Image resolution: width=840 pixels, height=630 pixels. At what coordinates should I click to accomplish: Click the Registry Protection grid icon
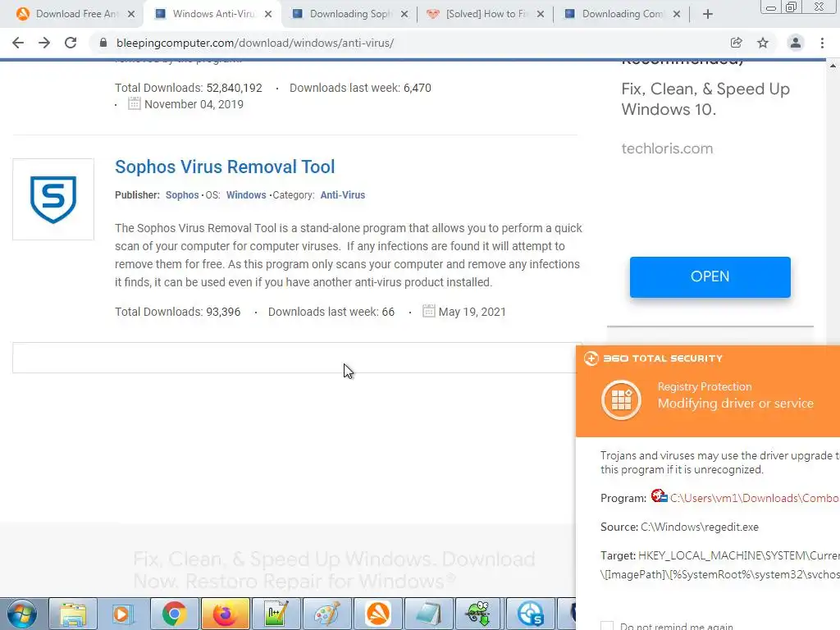coord(621,399)
